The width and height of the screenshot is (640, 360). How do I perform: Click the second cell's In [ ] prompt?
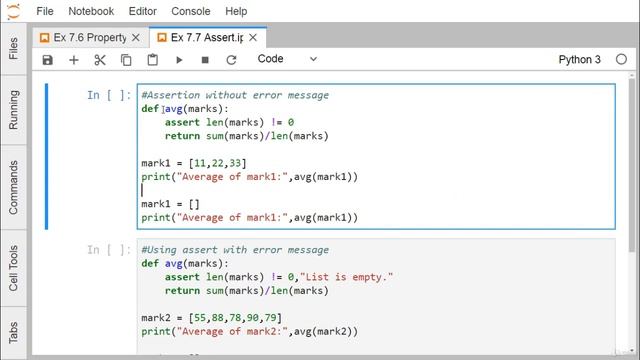click(x=109, y=250)
